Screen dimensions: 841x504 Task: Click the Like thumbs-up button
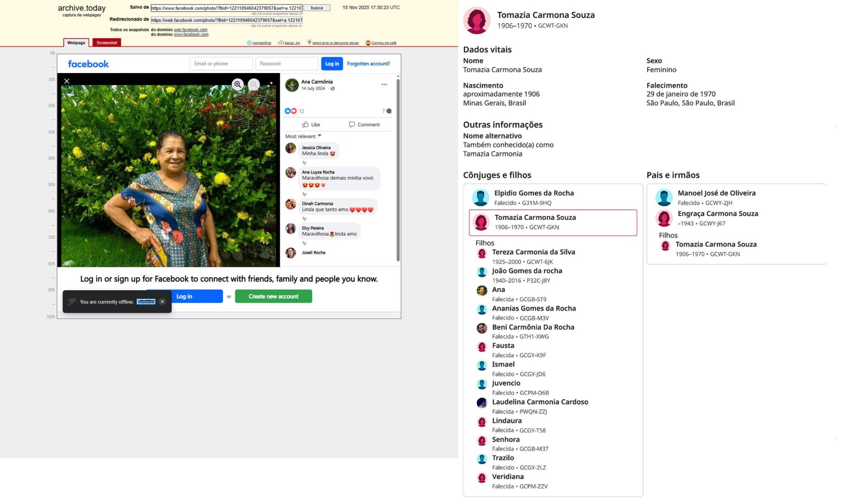311,125
